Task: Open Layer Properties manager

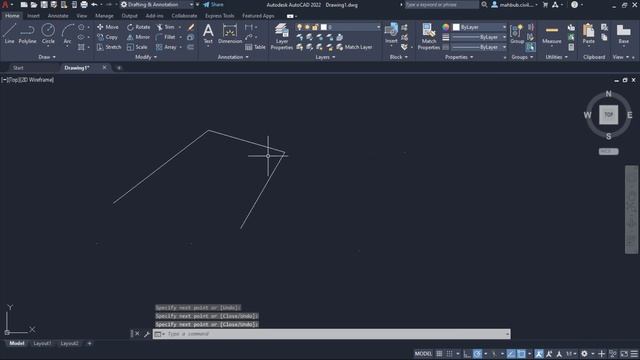Action: point(282,36)
